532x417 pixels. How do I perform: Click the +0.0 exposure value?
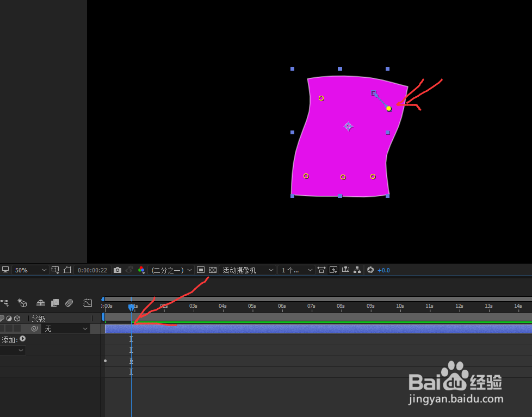pyautogui.click(x=383, y=270)
